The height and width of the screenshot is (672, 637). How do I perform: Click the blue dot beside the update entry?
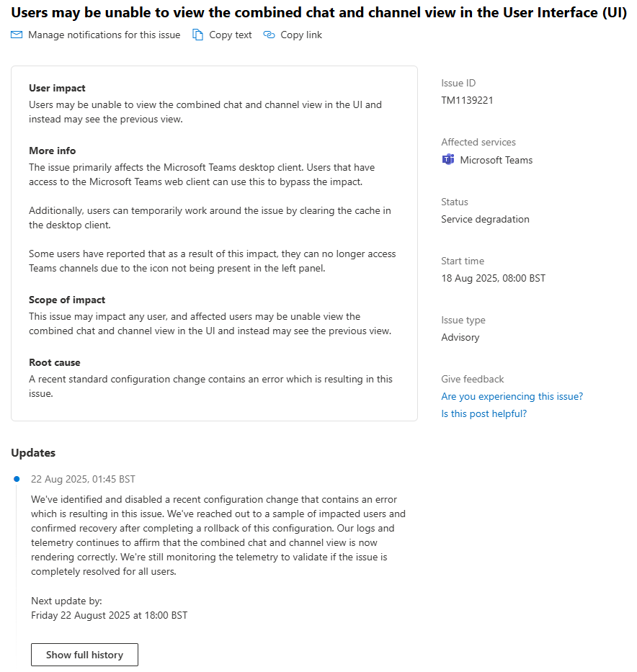point(16,478)
